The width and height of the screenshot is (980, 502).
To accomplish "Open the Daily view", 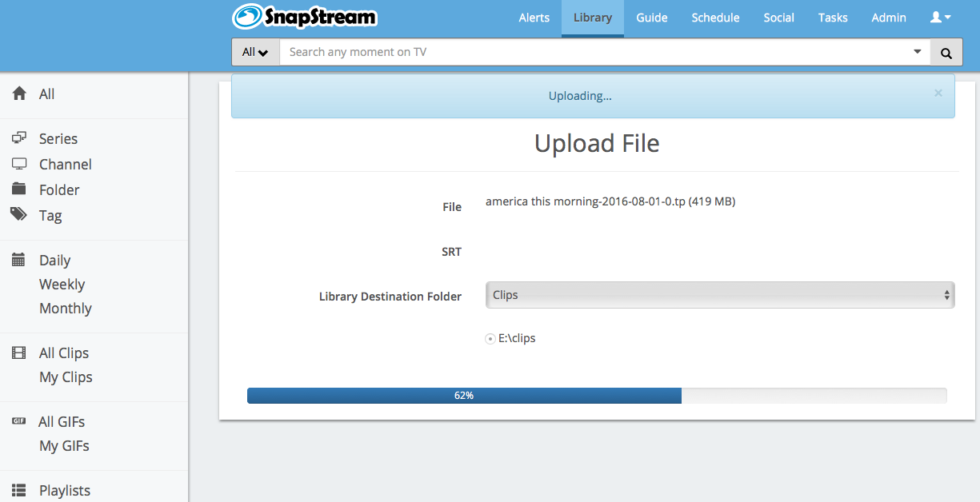I will coord(55,261).
